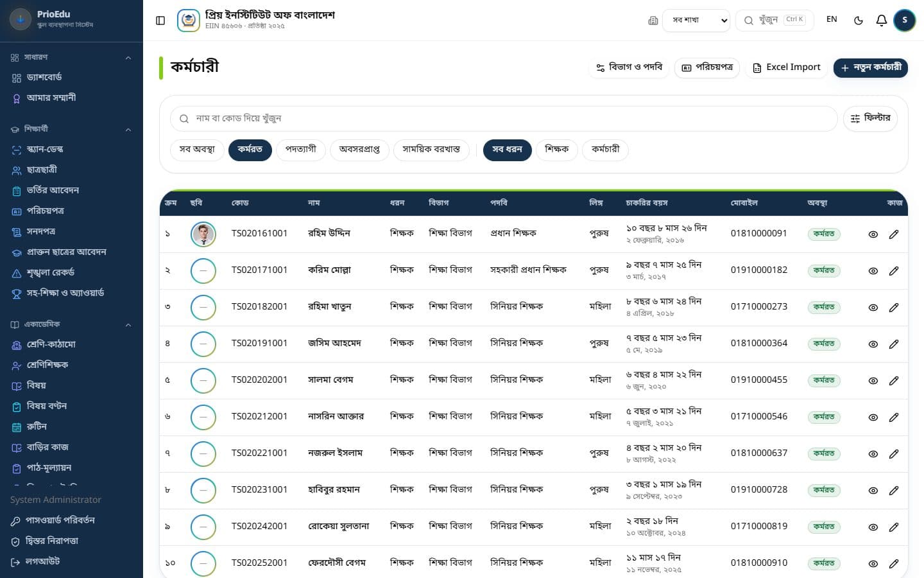Open the সব শাখা branch dropdown
The width and height of the screenshot is (924, 578).
point(696,21)
